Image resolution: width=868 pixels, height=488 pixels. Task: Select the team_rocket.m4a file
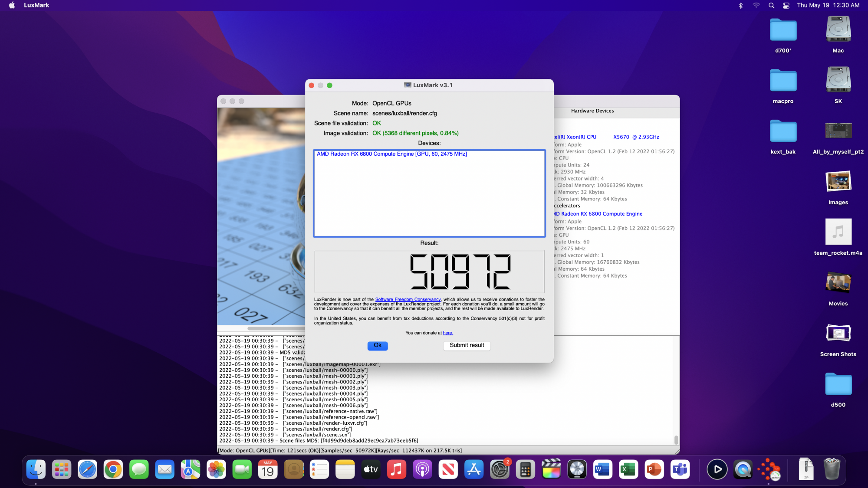tap(838, 232)
